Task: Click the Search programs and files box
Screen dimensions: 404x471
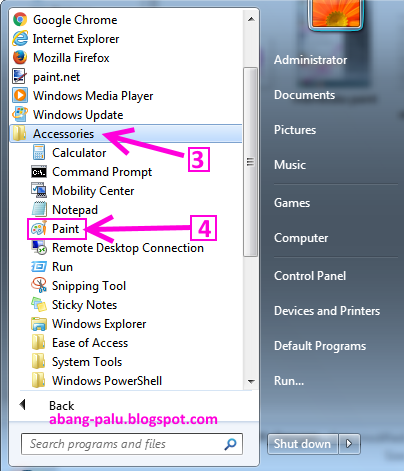Action: [x=132, y=444]
